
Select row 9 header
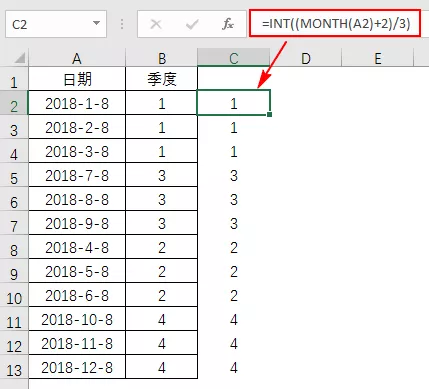coord(14,271)
